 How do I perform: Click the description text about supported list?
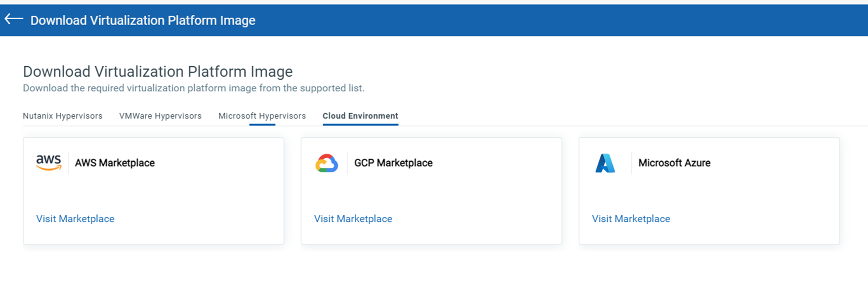tap(194, 88)
